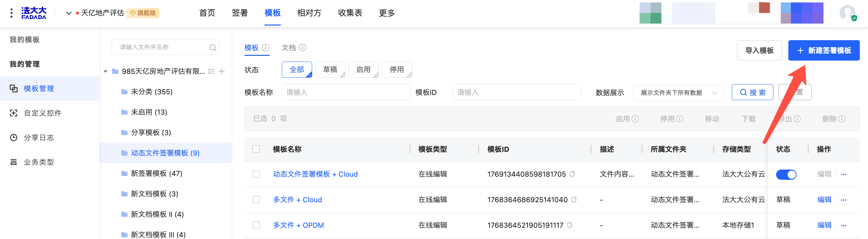Click the plus icon to add folder
This screenshot has width=868, height=239.
tap(222, 71)
